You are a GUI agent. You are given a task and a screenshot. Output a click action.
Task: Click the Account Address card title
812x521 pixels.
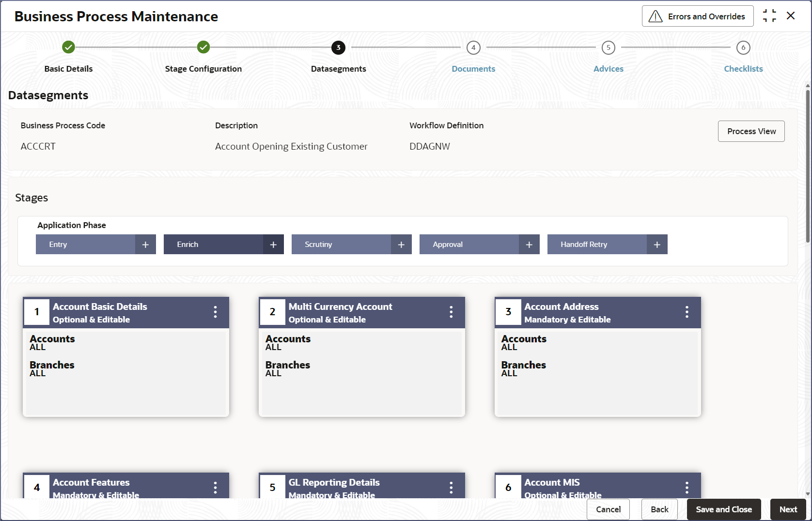pos(562,306)
